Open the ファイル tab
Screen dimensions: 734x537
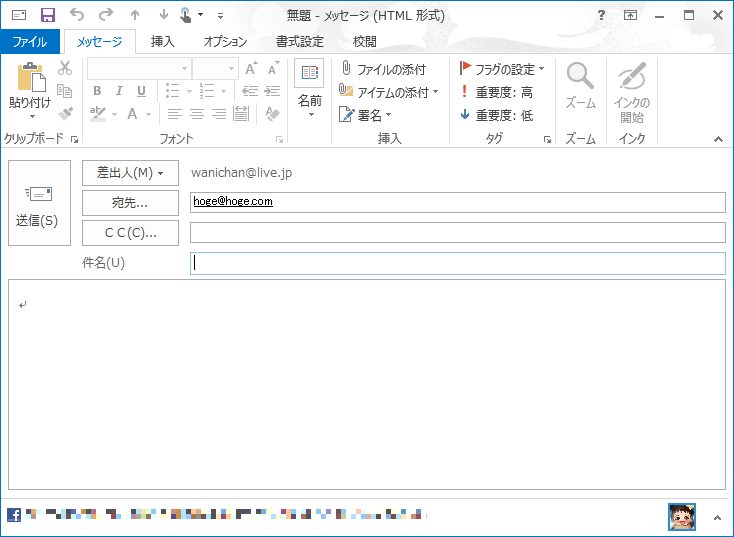coord(30,42)
